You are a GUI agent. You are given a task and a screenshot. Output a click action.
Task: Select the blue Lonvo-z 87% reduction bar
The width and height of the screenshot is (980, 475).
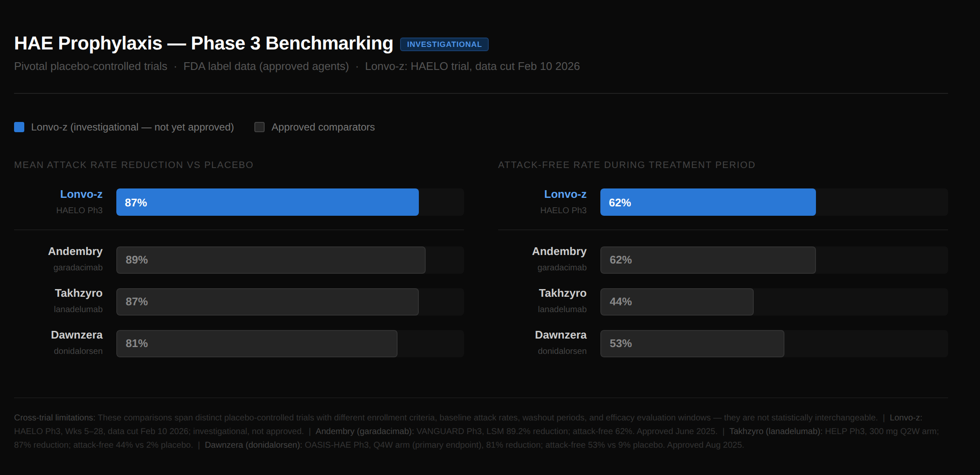pos(268,202)
